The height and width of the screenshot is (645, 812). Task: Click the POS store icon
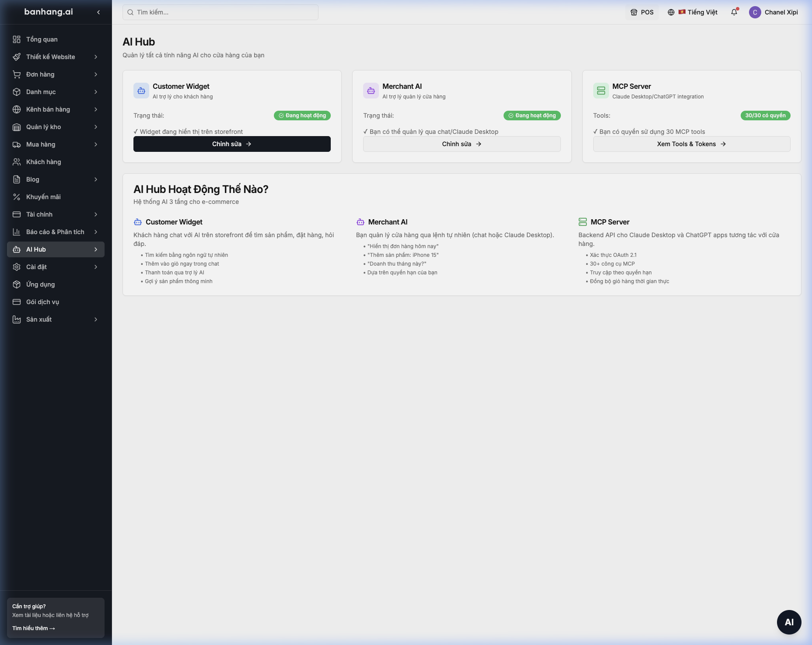tap(634, 12)
